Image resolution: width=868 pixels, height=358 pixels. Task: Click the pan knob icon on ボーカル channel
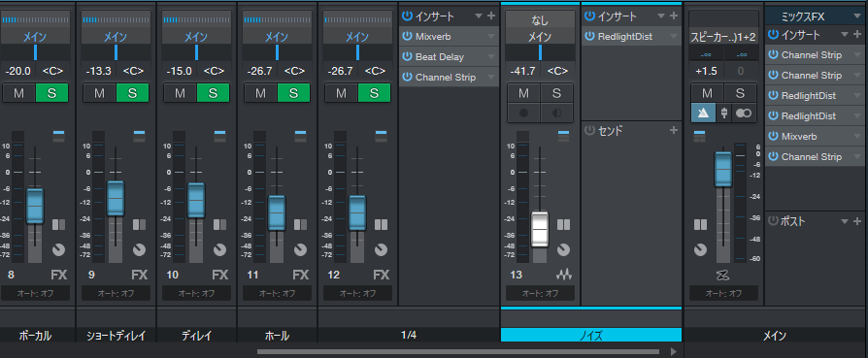[x=58, y=249]
